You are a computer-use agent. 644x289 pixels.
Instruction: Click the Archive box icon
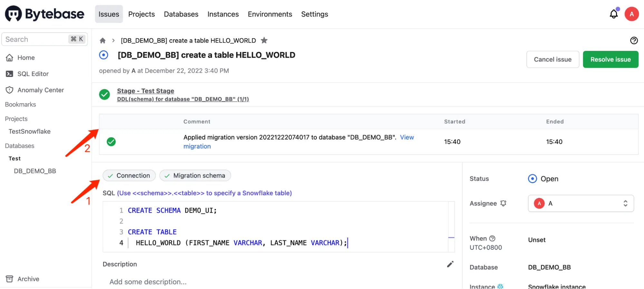(10, 279)
